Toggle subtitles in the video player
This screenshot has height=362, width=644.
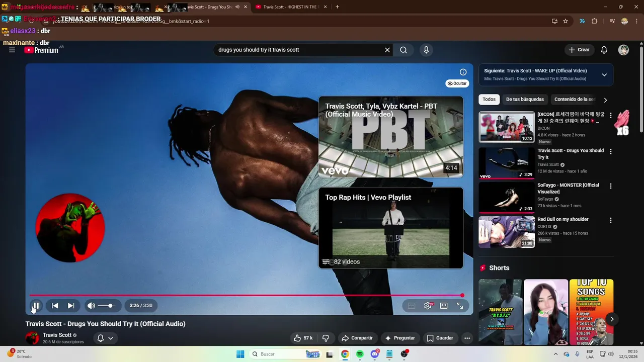412,306
